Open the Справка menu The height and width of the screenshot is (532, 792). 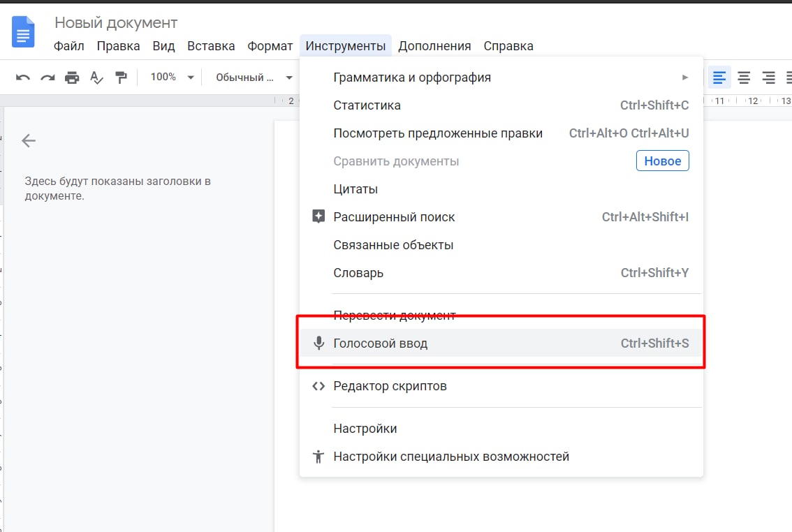coord(508,46)
